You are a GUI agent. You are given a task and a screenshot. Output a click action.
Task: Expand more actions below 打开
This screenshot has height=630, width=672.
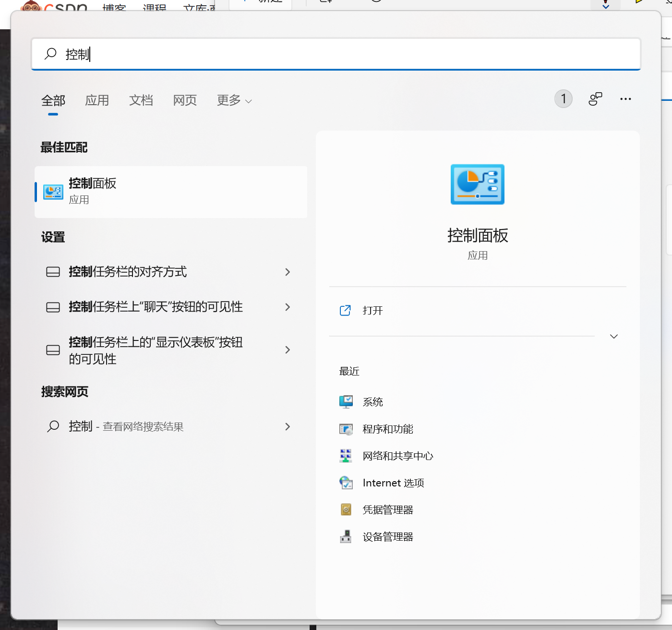(613, 336)
